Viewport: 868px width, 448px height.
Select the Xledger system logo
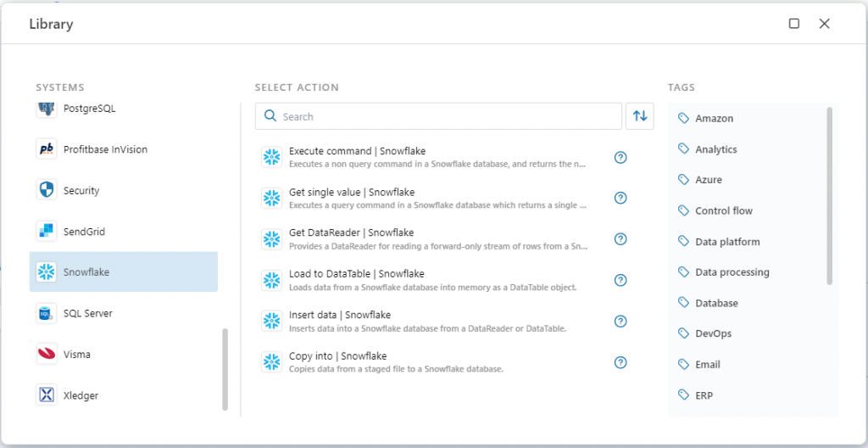tap(47, 395)
